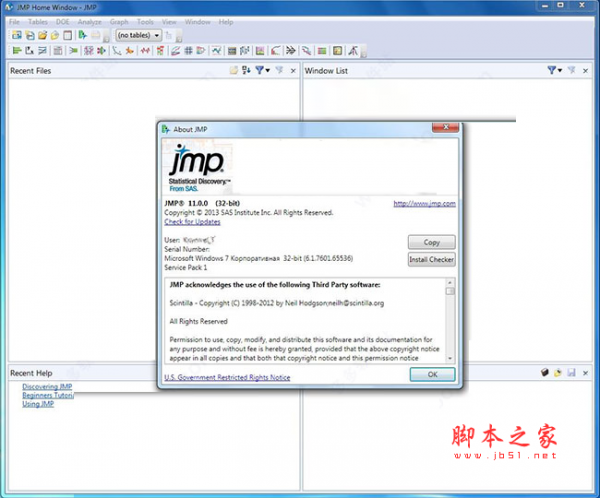Click the 'All Rights Reserved' line
This screenshot has width=600, height=498.
click(x=198, y=321)
